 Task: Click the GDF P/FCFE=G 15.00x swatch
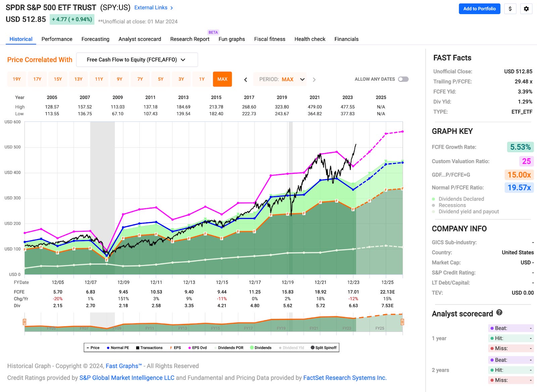click(519, 175)
